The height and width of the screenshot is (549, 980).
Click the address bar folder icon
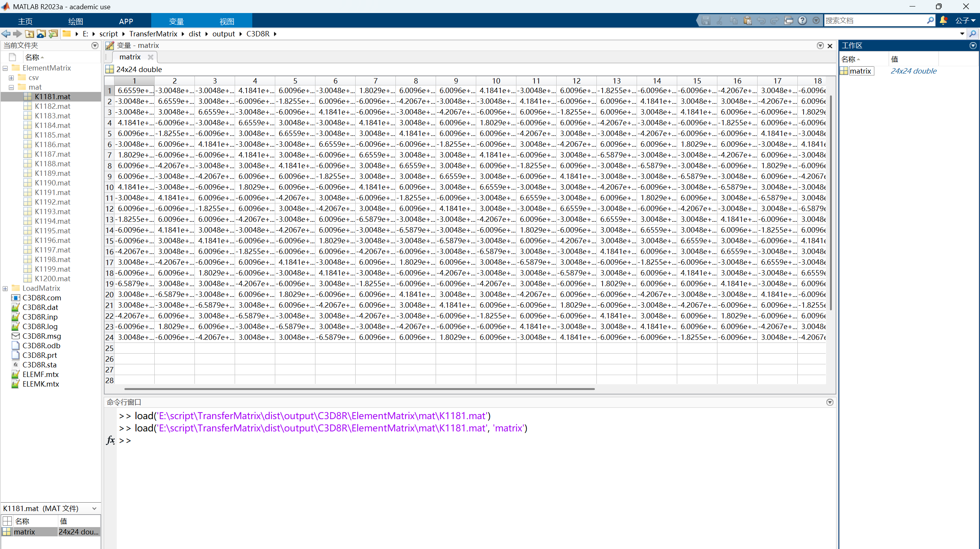tap(67, 34)
